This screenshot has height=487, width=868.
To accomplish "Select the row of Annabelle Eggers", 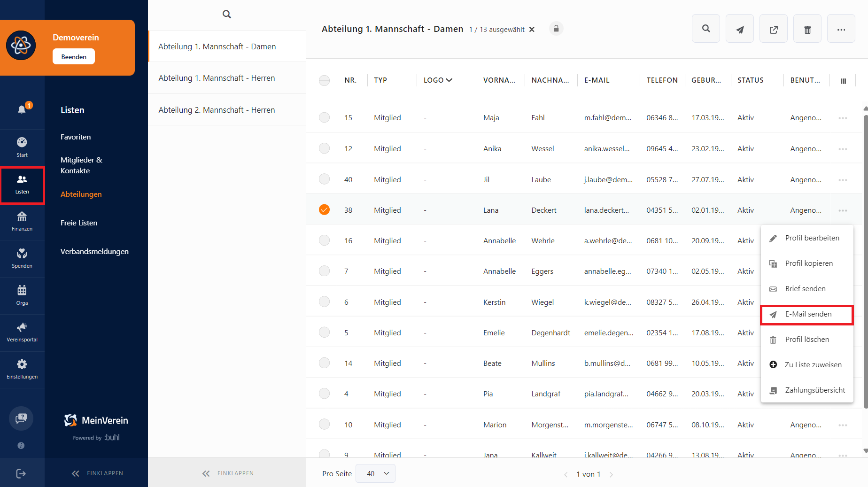I will click(324, 271).
